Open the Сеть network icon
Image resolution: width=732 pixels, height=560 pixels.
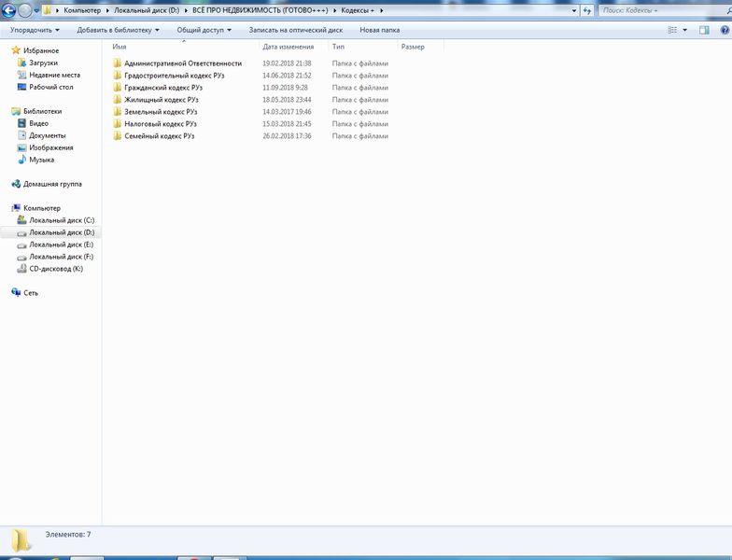point(16,293)
